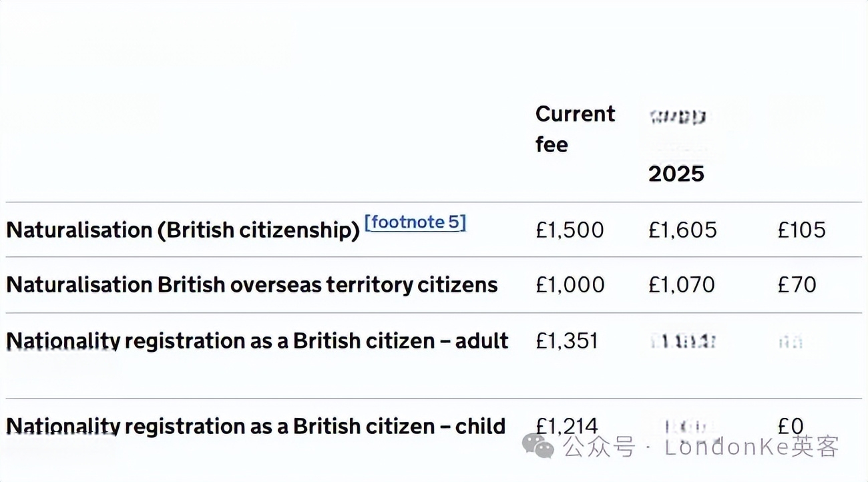Click the £1,214 current fee value
The width and height of the screenshot is (868, 482).
(567, 426)
